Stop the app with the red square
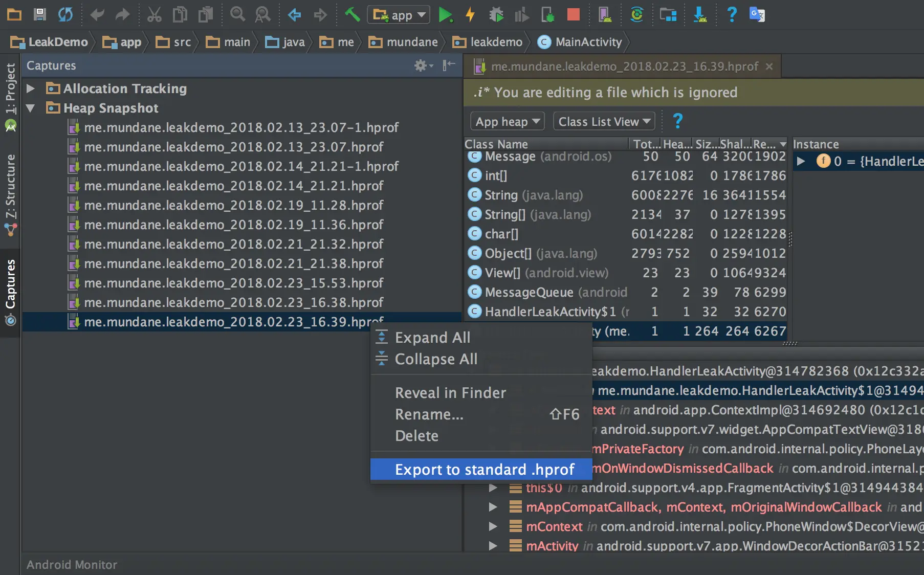The width and height of the screenshot is (924, 575). 573,14
